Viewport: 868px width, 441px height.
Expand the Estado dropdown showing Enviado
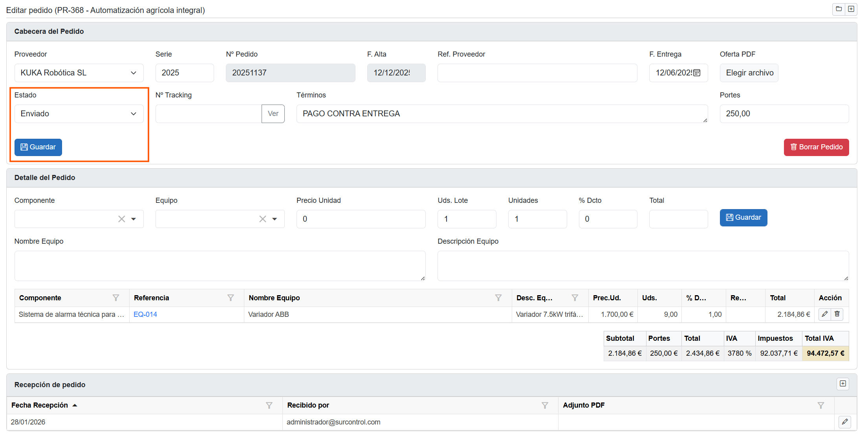pos(79,114)
